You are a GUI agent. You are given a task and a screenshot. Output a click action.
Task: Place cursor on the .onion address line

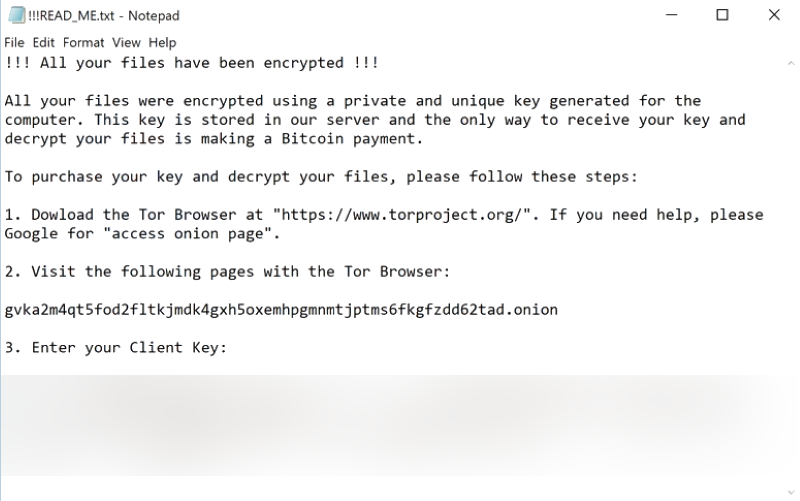281,310
